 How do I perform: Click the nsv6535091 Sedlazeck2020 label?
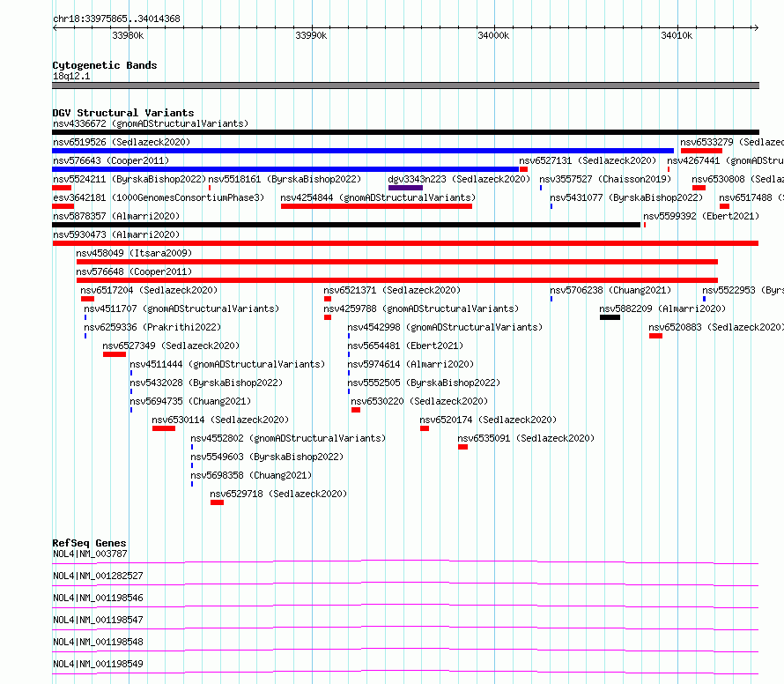pyautogui.click(x=526, y=438)
